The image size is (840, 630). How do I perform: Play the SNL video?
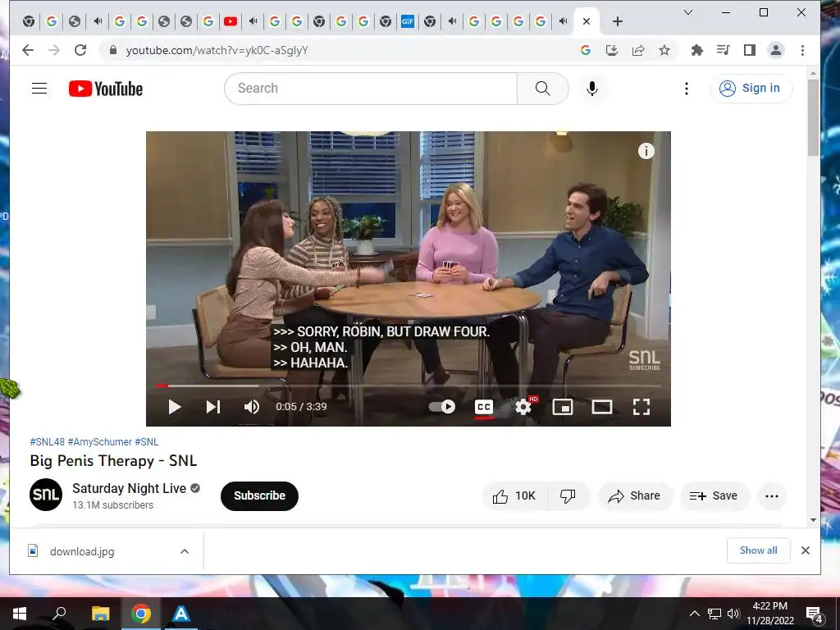[x=175, y=407]
